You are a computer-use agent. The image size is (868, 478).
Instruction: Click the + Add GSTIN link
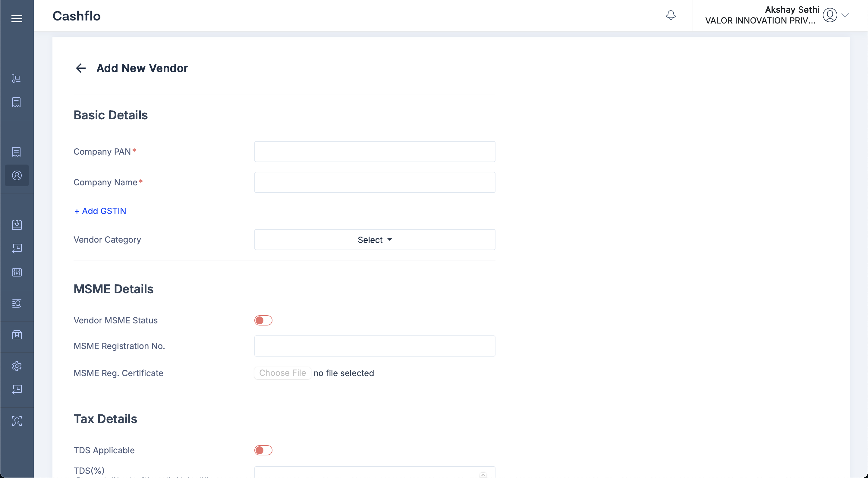100,211
